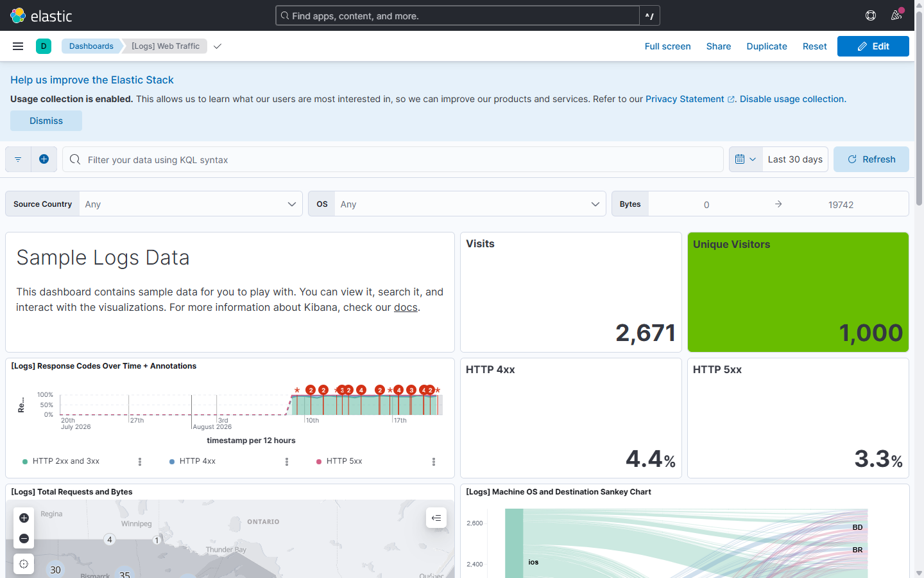Screen dimensions: 924x578
Task: Click Help us improve the Elastic Stack
Action: pos(92,80)
